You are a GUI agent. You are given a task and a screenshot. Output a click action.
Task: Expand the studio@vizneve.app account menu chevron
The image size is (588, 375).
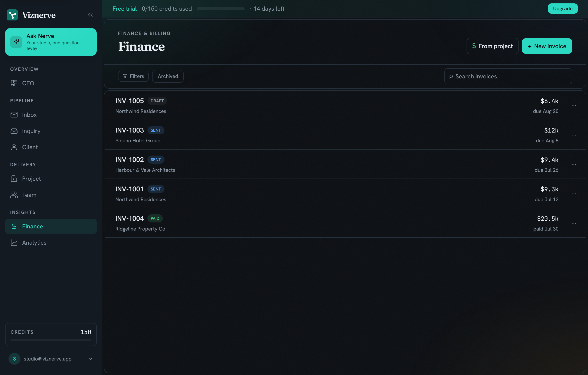tap(90, 359)
